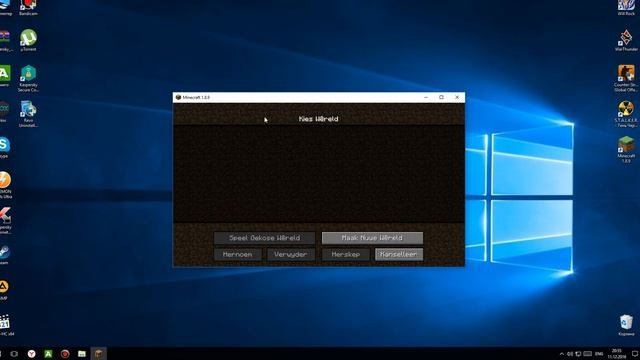
Task: Click the ENG language indicator
Action: pos(599,354)
